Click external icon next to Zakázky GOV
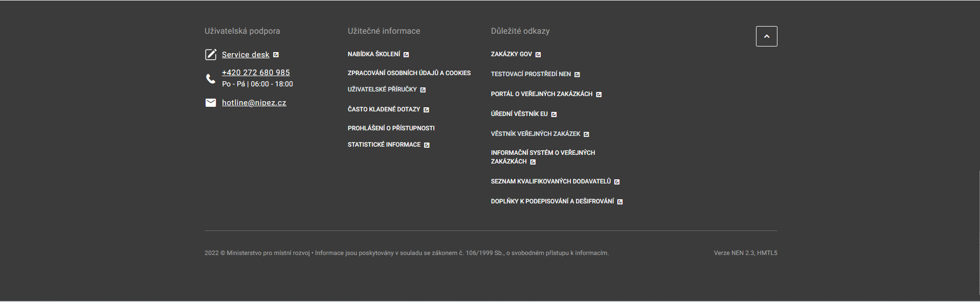980x302 pixels. [538, 55]
